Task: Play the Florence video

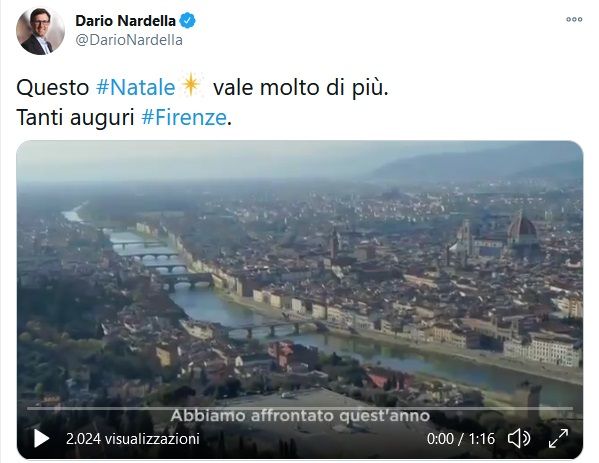Action: 41,439
